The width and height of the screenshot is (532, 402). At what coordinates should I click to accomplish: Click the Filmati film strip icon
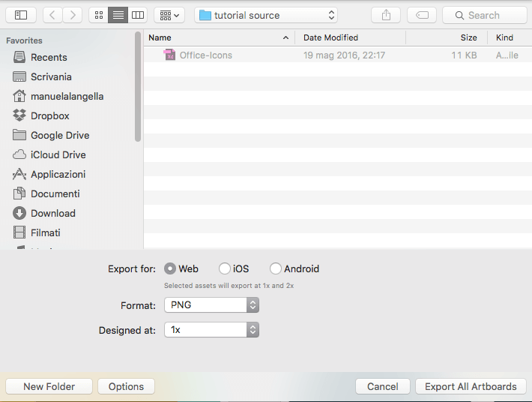(19, 232)
